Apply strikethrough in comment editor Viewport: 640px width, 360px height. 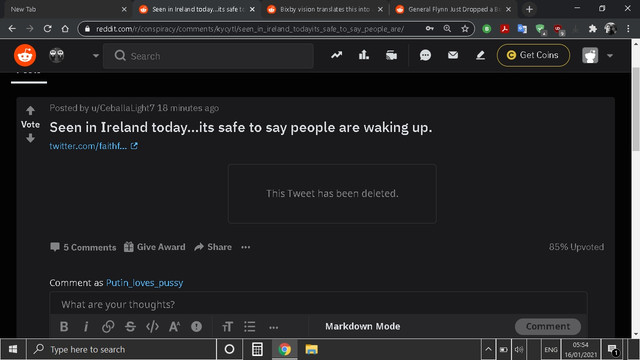point(130,327)
